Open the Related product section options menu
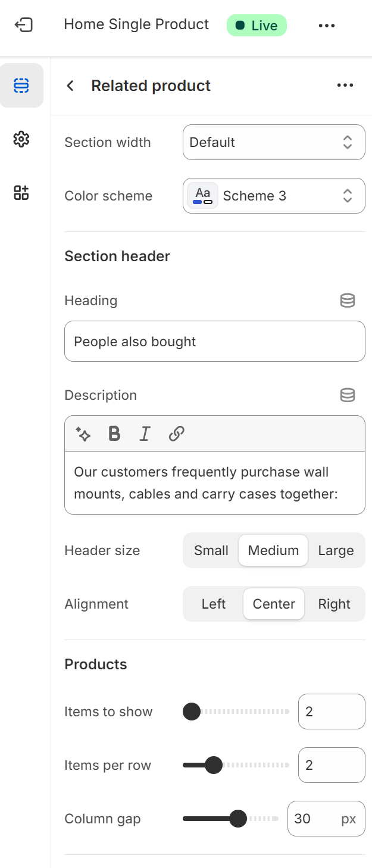The height and width of the screenshot is (868, 372). point(345,86)
